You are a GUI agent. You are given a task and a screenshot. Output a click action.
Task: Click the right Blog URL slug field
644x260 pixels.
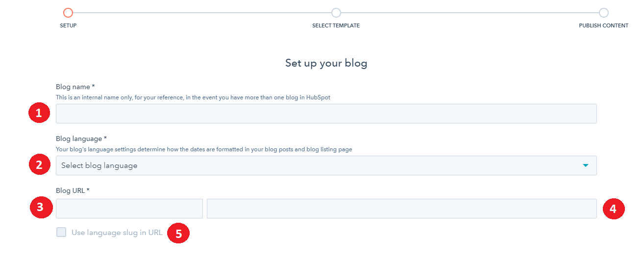[401, 209]
